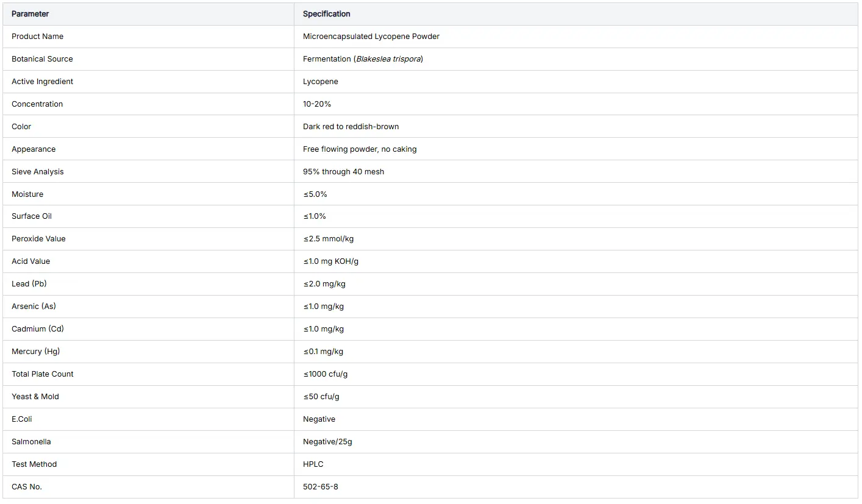The image size is (862, 504).
Task: Click the Specification column header
Action: [576, 14]
